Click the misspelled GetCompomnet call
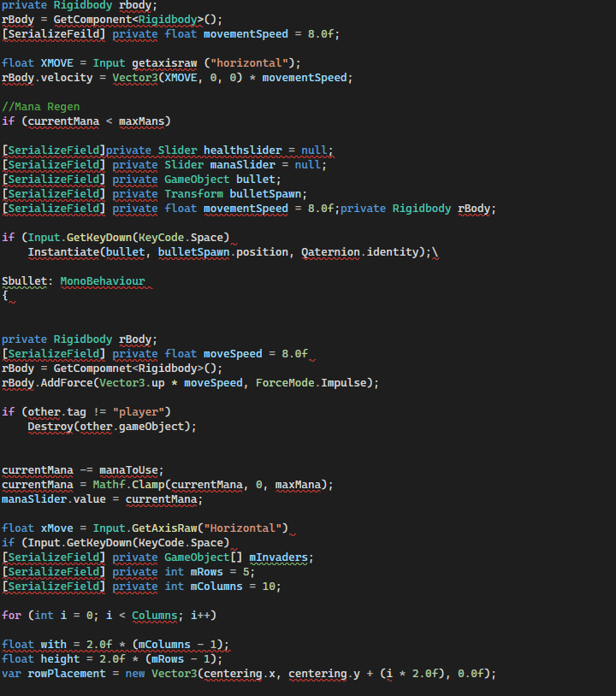The height and width of the screenshot is (696, 616). 92,369
